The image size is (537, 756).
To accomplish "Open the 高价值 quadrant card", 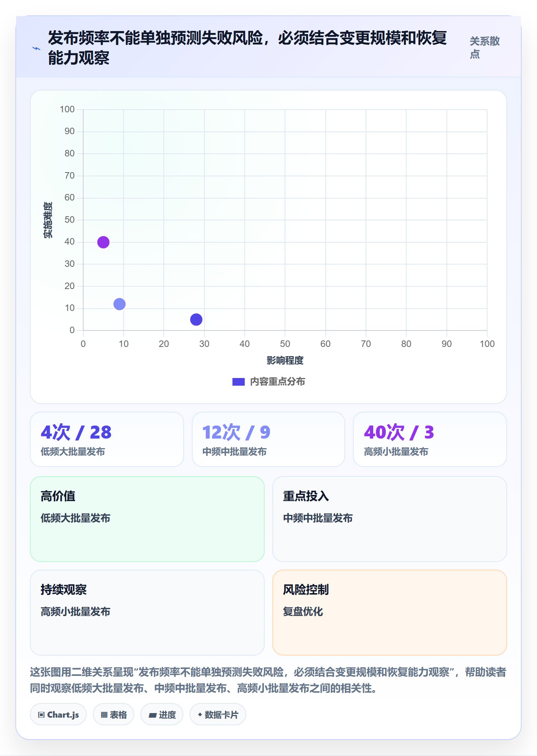I will click(147, 519).
